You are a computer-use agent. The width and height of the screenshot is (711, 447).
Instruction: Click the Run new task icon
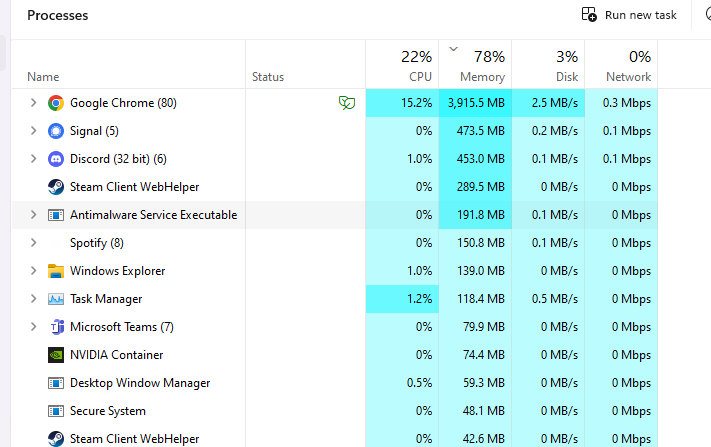[x=589, y=14]
